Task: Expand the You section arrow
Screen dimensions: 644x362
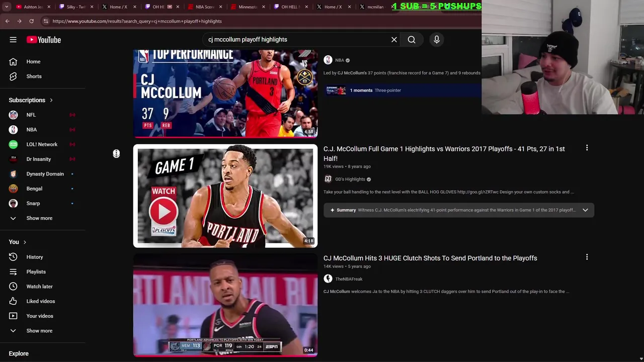Action: (x=24, y=242)
